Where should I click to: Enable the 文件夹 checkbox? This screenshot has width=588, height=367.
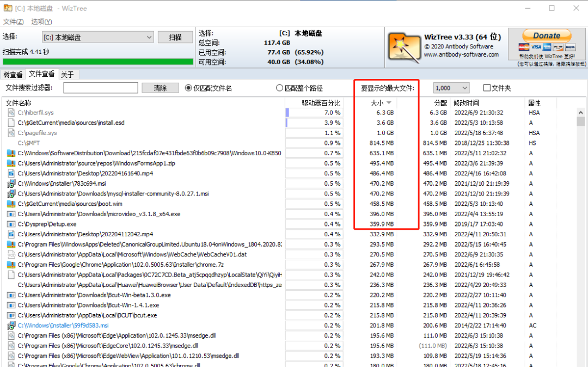click(x=487, y=88)
